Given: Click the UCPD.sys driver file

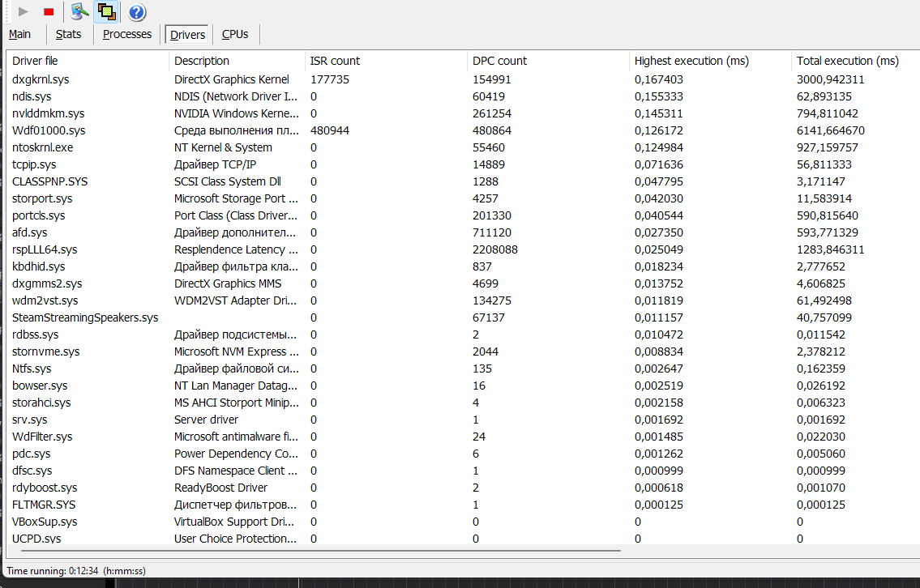Looking at the screenshot, I should pos(36,538).
